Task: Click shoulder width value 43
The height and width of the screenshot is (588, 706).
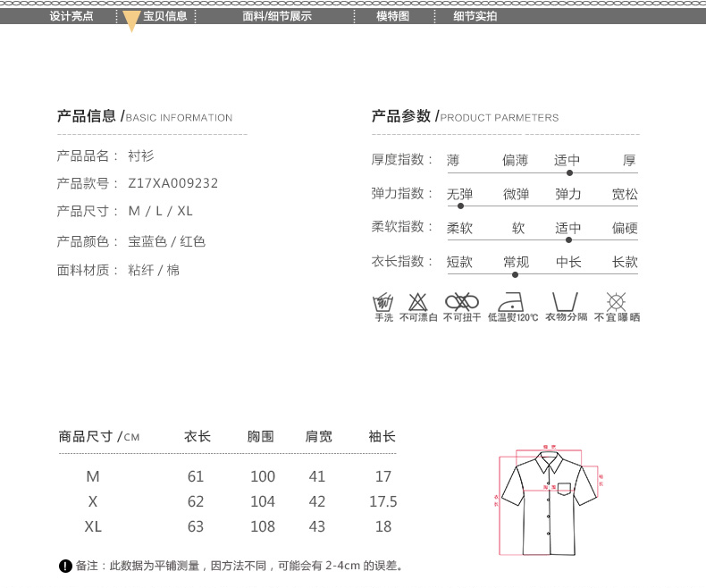Action: 317,526
